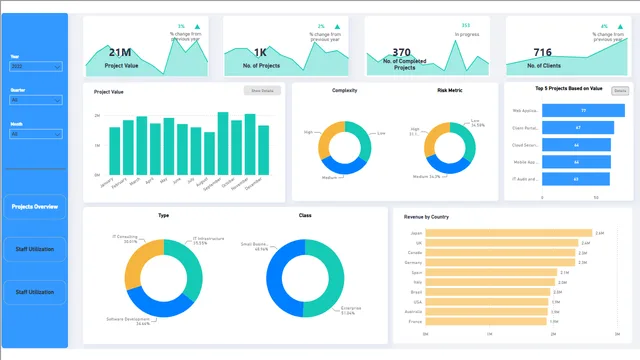Select the May bar in Project Value chart
This screenshot has height=360, width=640.
(169, 147)
